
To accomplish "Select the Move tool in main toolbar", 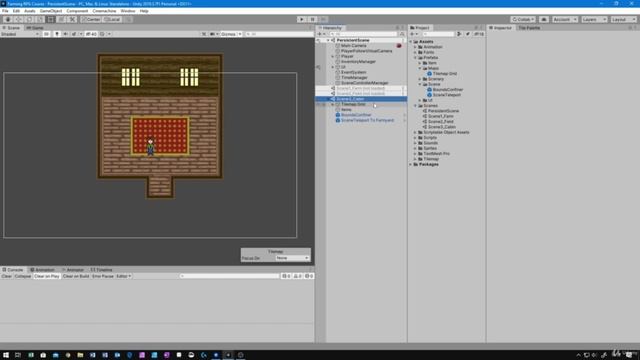I will click(18, 19).
